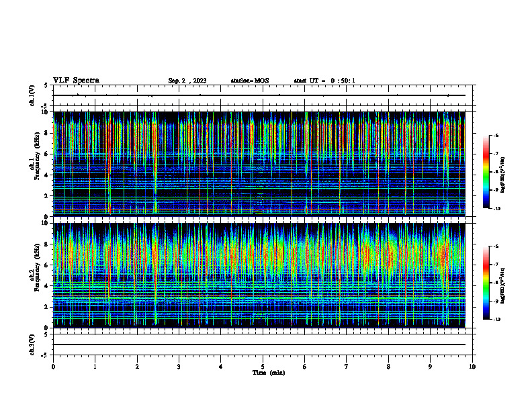
Task: Click the ch.1(V) waveform trace at top
Action: pos(259,95)
